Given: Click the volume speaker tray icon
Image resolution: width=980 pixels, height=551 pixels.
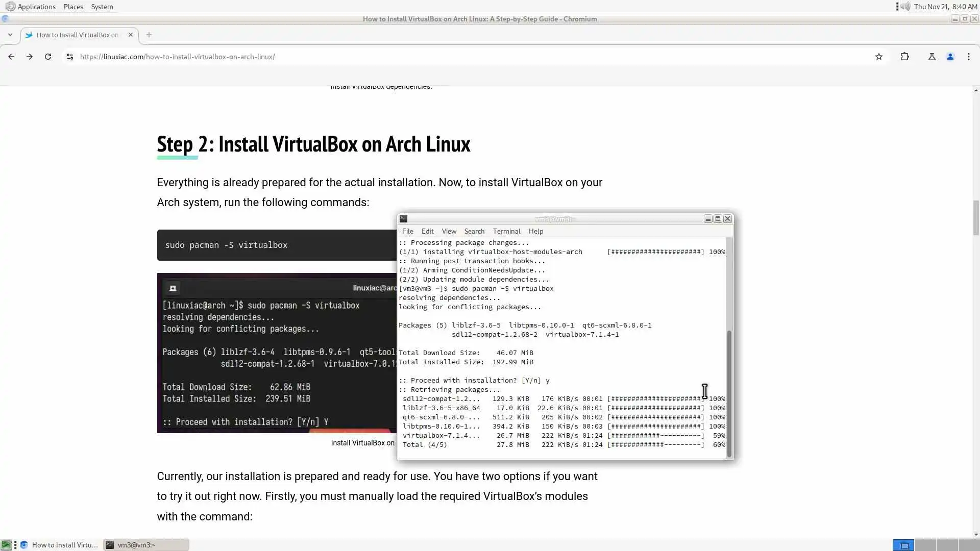Looking at the screenshot, I should point(905,7).
